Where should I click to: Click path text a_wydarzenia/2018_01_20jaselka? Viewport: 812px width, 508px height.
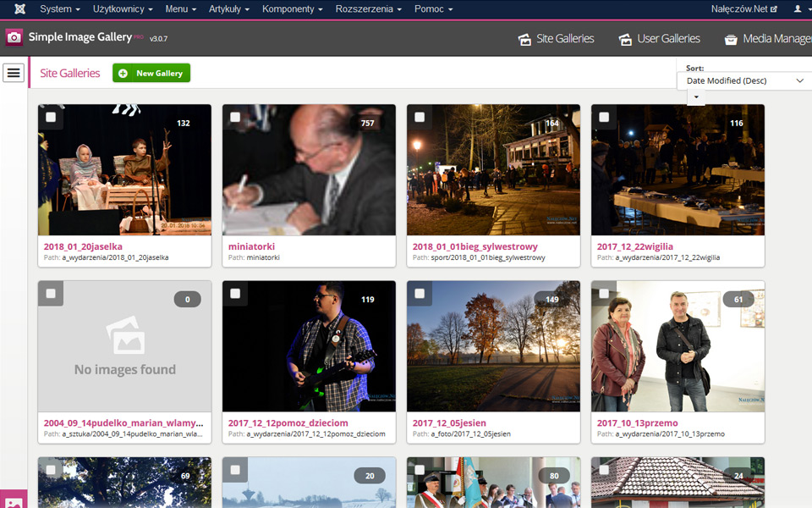click(116, 257)
